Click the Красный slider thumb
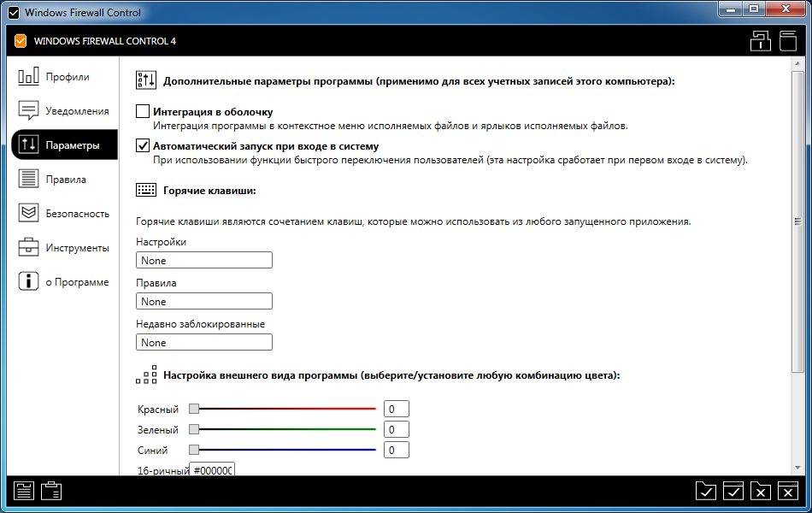Image resolution: width=812 pixels, height=513 pixels. 194,409
